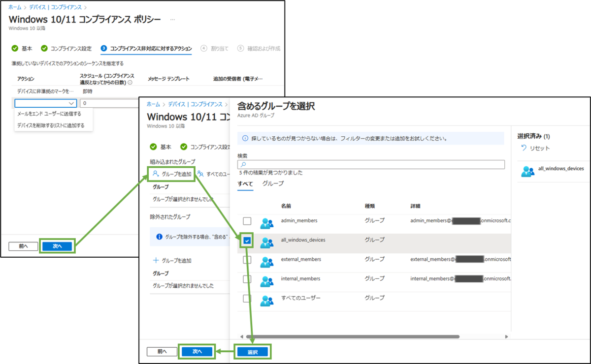
Task: Check the すべてのユーザー group checkbox
Action: click(247, 299)
